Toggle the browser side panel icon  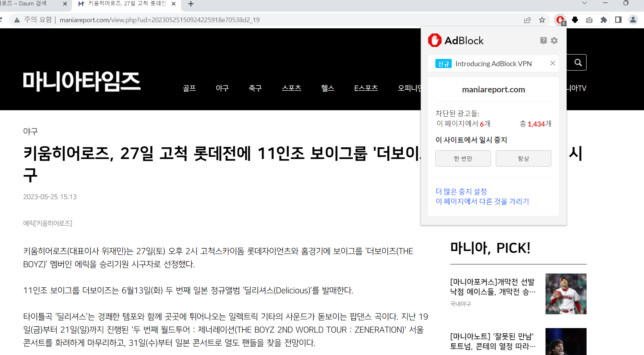[618, 20]
